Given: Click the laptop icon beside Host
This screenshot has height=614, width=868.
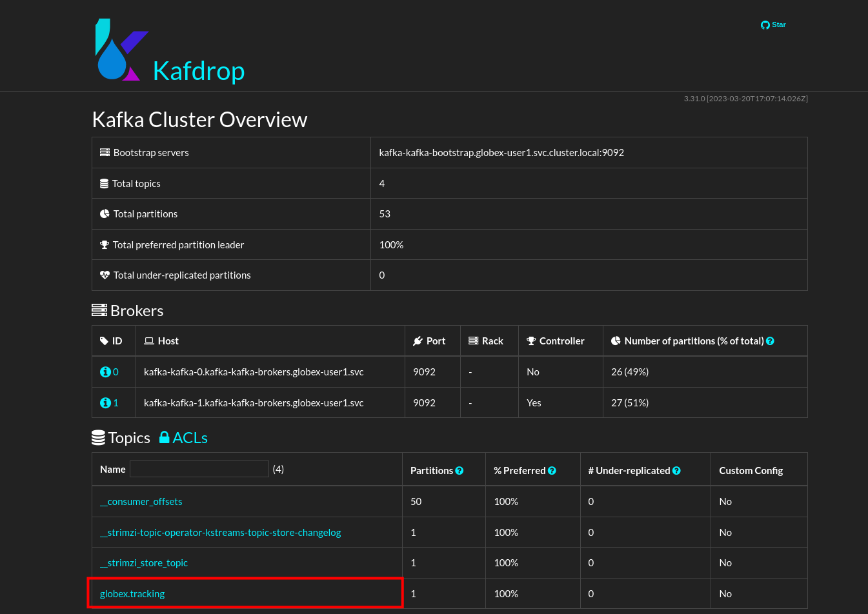Looking at the screenshot, I should point(149,341).
